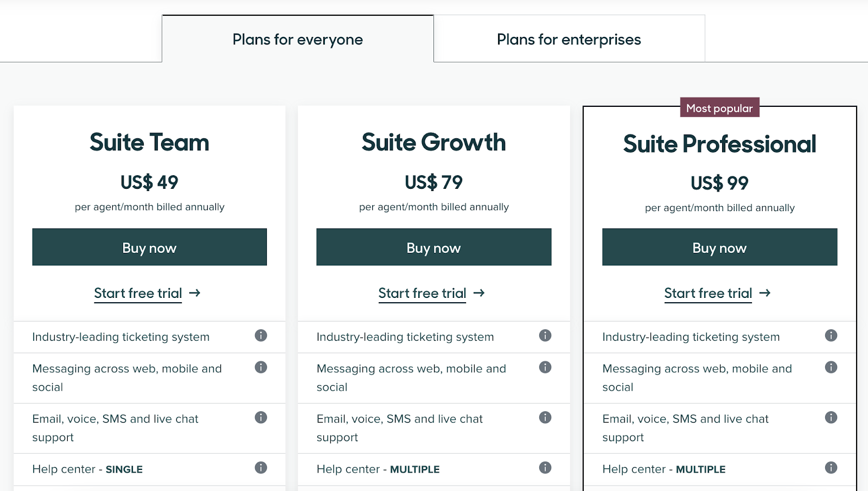Image resolution: width=868 pixels, height=491 pixels.
Task: Click info icon for Suite Team ticketing system
Action: (x=261, y=335)
